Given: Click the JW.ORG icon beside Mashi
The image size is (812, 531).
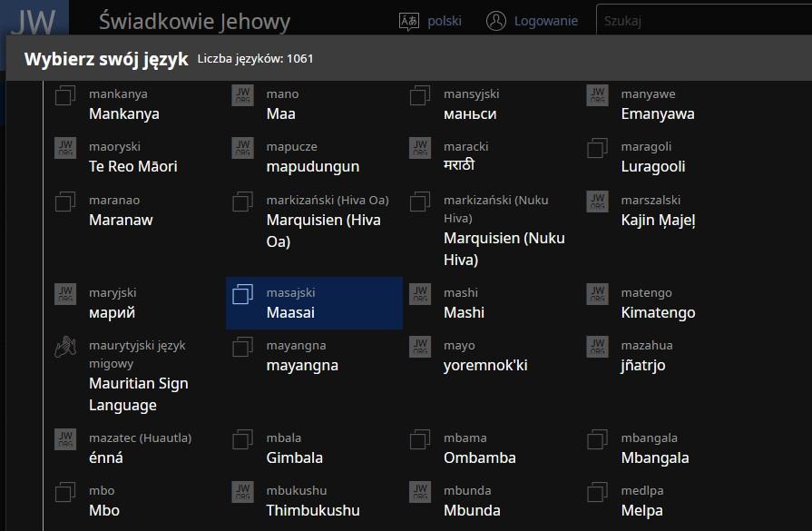Looking at the screenshot, I should (x=420, y=294).
